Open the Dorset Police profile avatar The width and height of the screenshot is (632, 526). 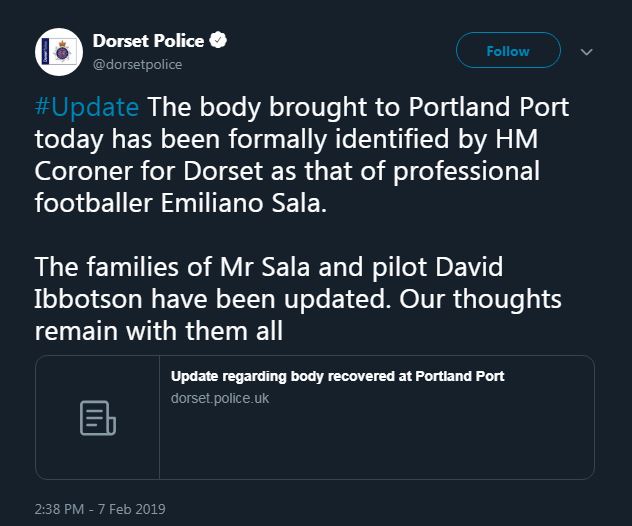point(59,52)
